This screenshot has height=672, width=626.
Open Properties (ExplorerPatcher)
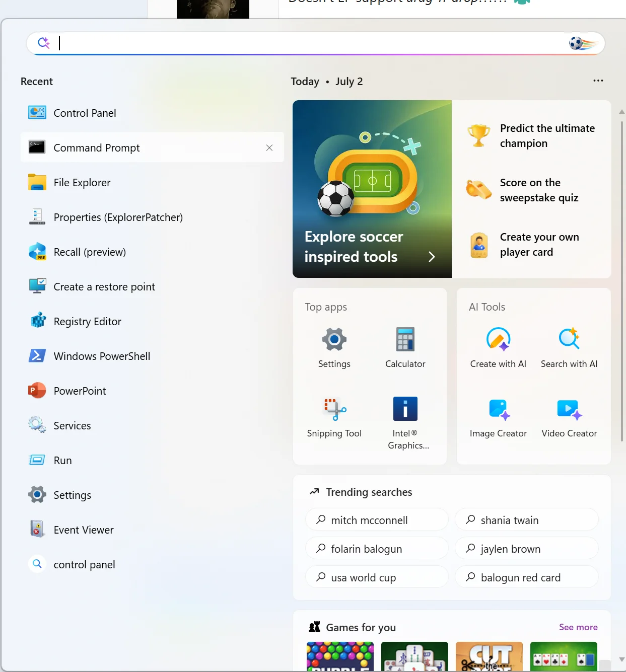tap(152, 217)
